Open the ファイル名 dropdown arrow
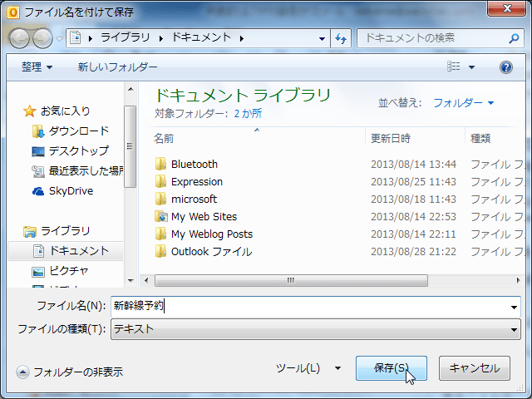Viewport: 532px width, 399px height. pos(514,307)
